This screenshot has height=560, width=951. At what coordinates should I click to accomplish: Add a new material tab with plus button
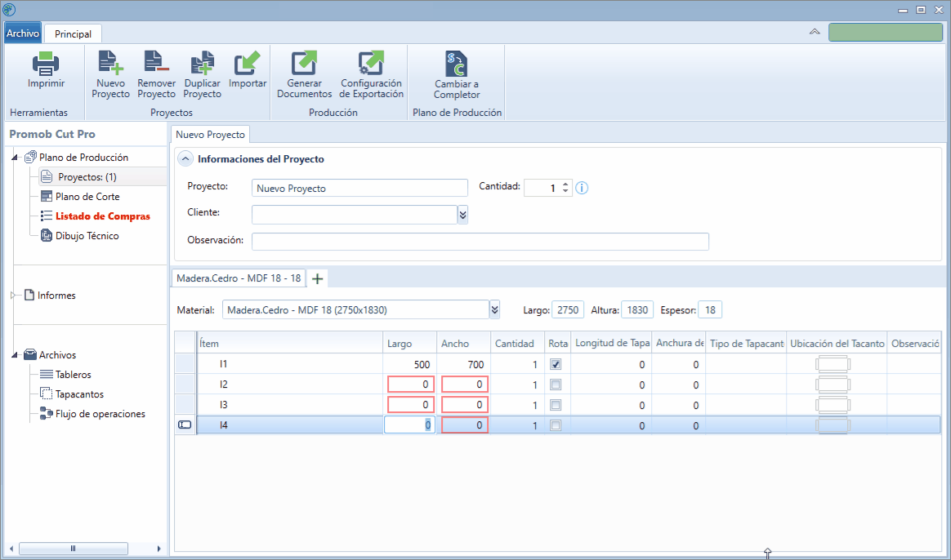[x=317, y=279]
